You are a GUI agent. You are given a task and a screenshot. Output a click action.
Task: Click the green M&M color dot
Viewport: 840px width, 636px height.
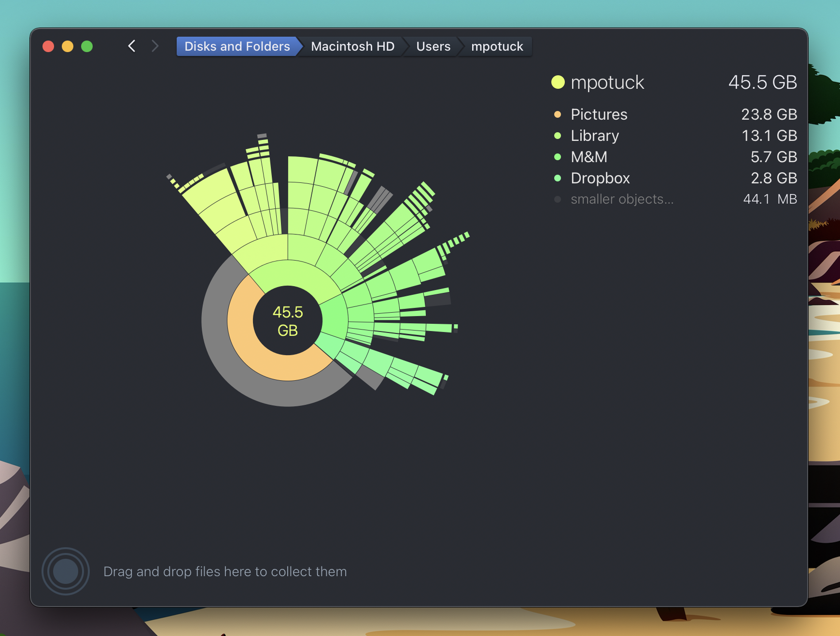(x=558, y=157)
